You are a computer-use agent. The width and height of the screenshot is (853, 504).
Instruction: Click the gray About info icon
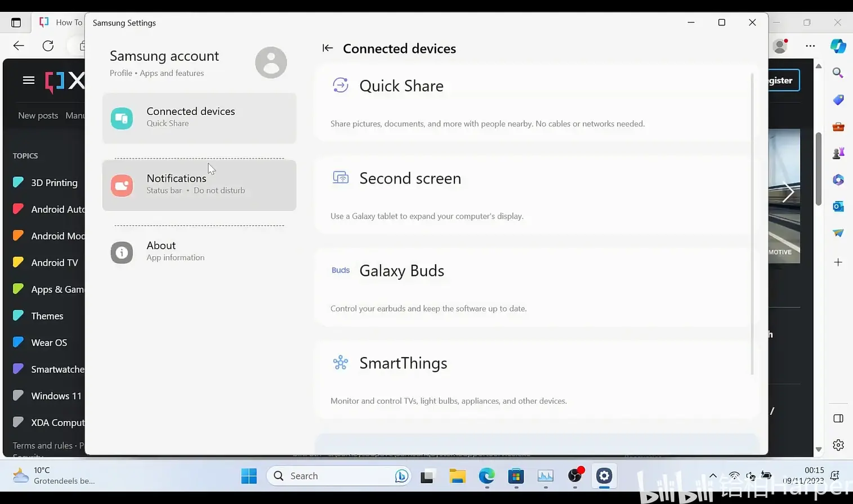(x=122, y=252)
